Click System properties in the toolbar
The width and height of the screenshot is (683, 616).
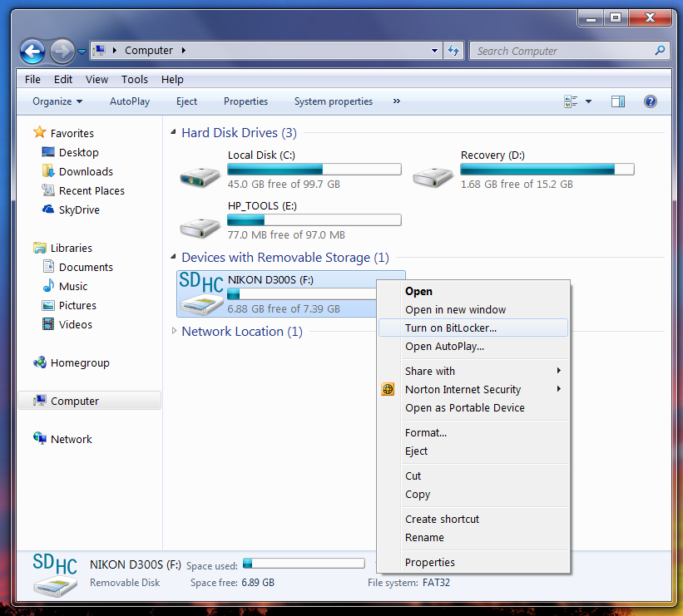click(x=333, y=101)
